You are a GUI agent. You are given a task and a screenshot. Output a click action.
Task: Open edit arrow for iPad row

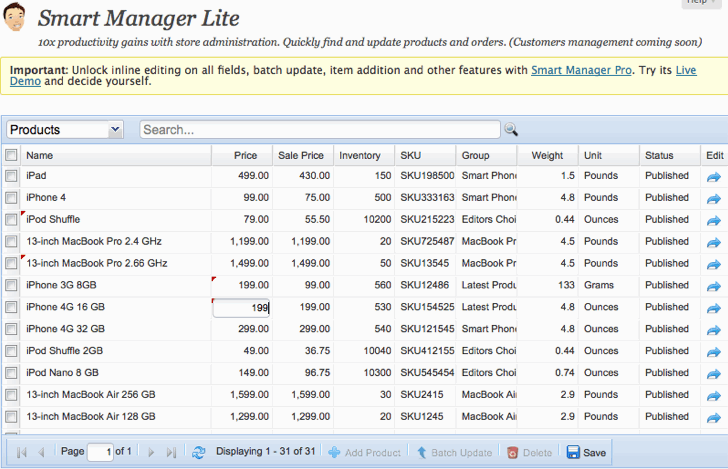click(714, 177)
